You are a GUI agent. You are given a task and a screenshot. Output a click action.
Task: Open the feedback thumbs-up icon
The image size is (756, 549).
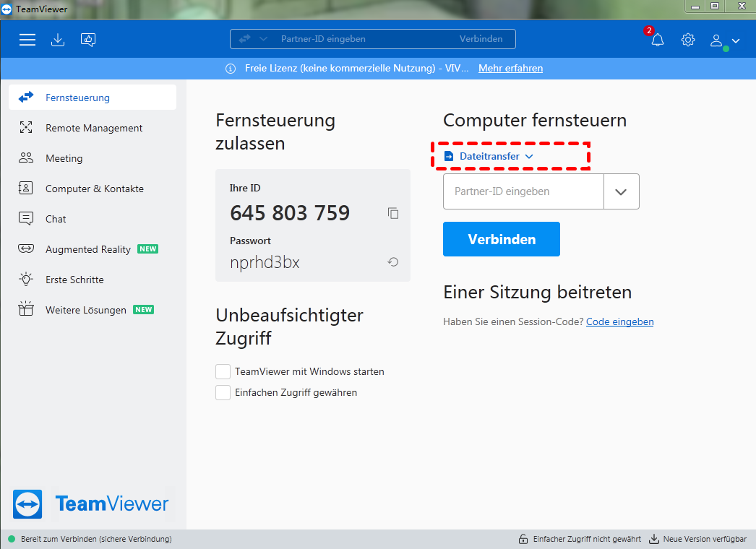(x=88, y=40)
